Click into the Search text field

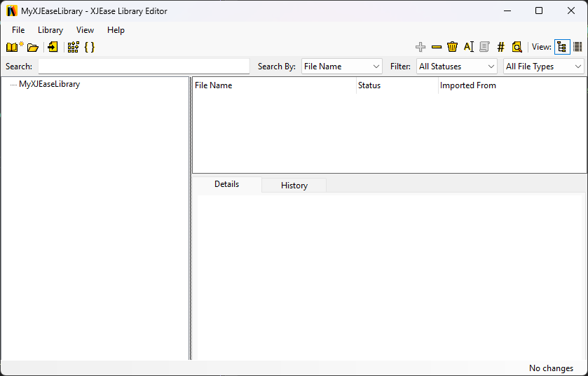pyautogui.click(x=144, y=67)
